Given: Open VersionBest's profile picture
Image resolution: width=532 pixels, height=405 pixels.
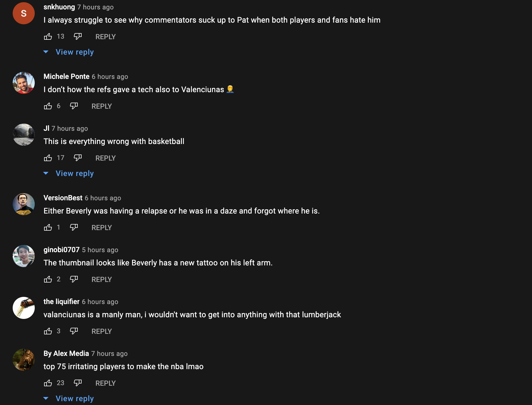Looking at the screenshot, I should pyautogui.click(x=24, y=204).
